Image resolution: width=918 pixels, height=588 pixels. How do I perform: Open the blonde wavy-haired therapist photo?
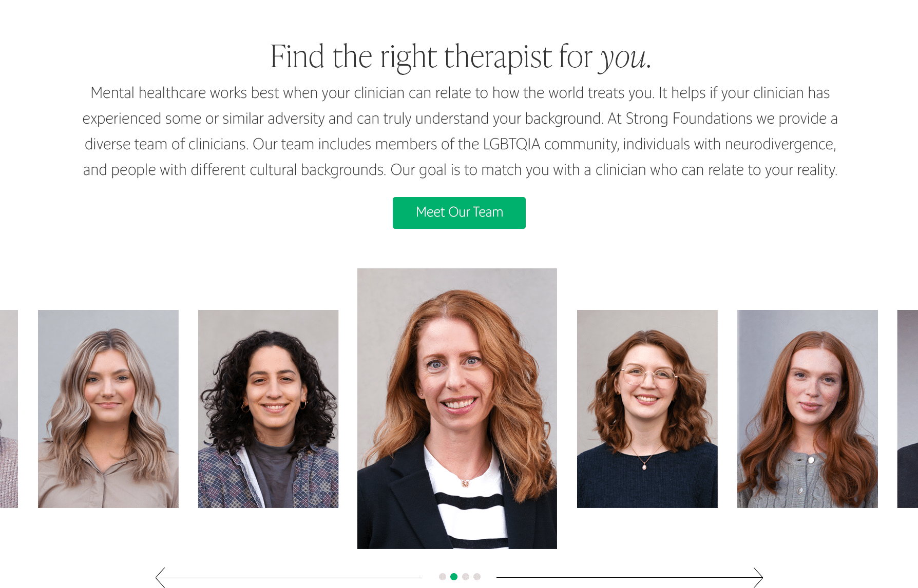(x=108, y=409)
